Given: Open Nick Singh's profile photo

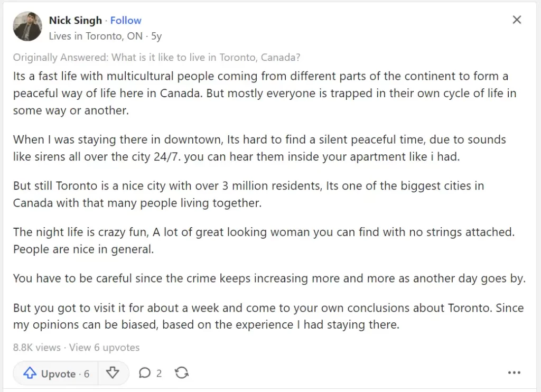Looking at the screenshot, I should 27,26.
